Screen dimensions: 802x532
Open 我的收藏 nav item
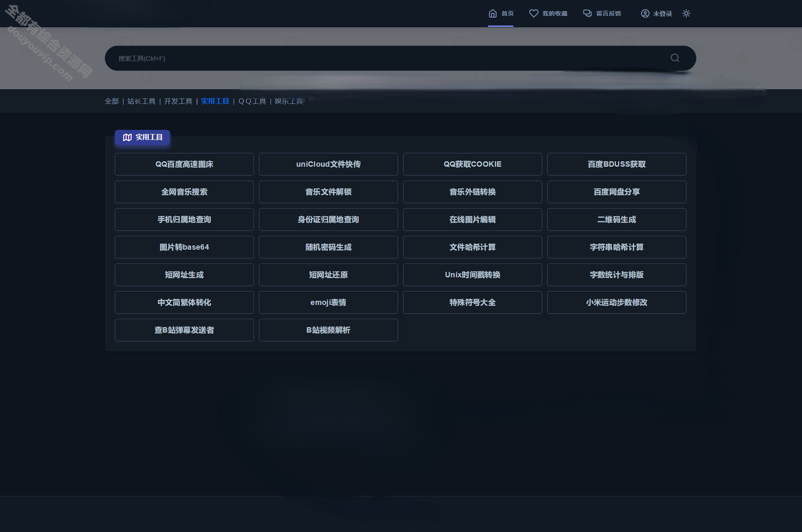[x=548, y=13]
